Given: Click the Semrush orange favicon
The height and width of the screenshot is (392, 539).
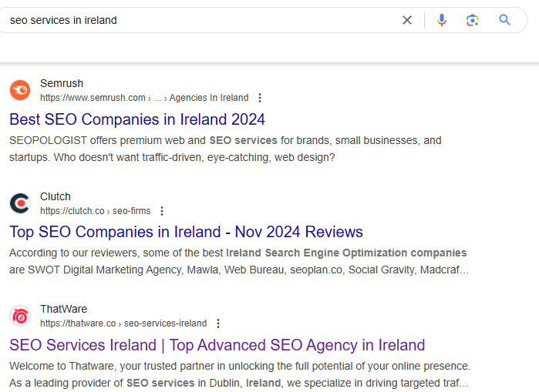Looking at the screenshot, I should tap(20, 90).
